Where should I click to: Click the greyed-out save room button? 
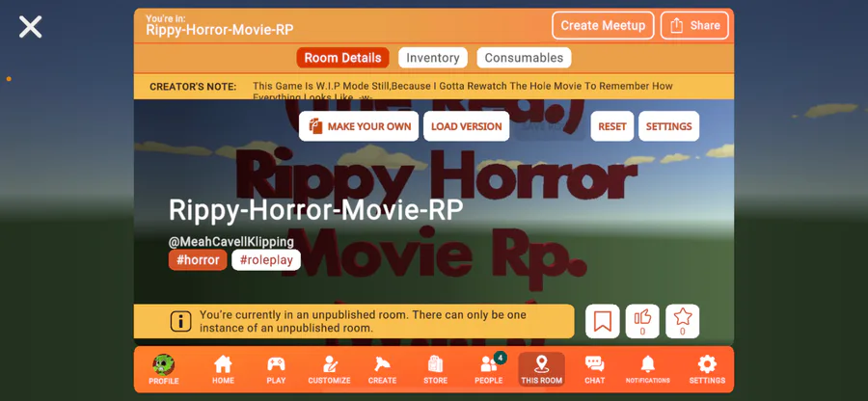pyautogui.click(x=549, y=126)
